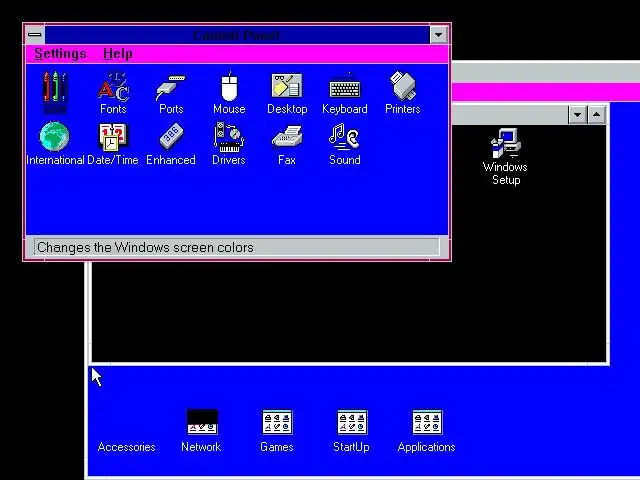
Task: Open the Drivers icon
Action: coord(229,137)
